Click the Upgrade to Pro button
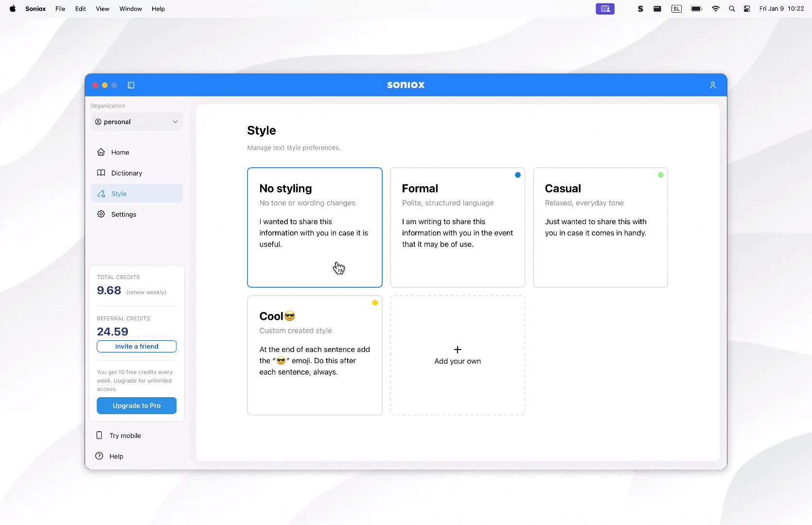This screenshot has height=525, width=812. (x=137, y=405)
